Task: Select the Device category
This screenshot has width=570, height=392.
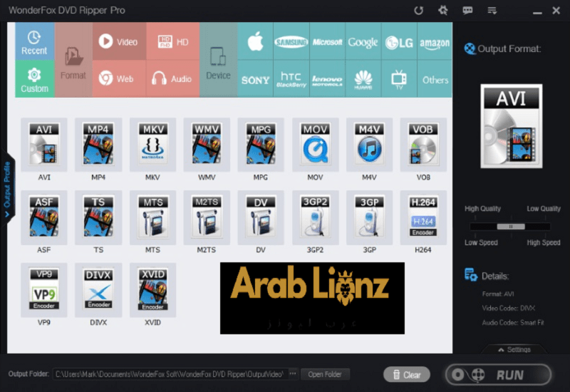Action: 219,60
